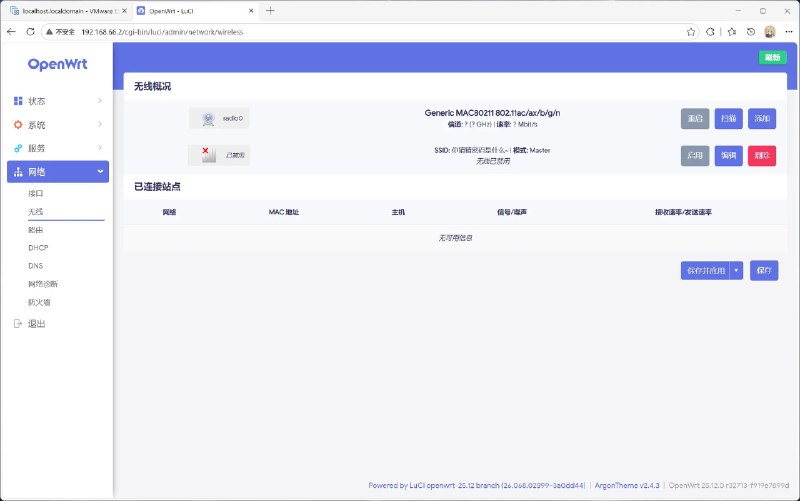Collapse the 网络 menu chevron
Screen dimensions: 800x501
coord(100,172)
